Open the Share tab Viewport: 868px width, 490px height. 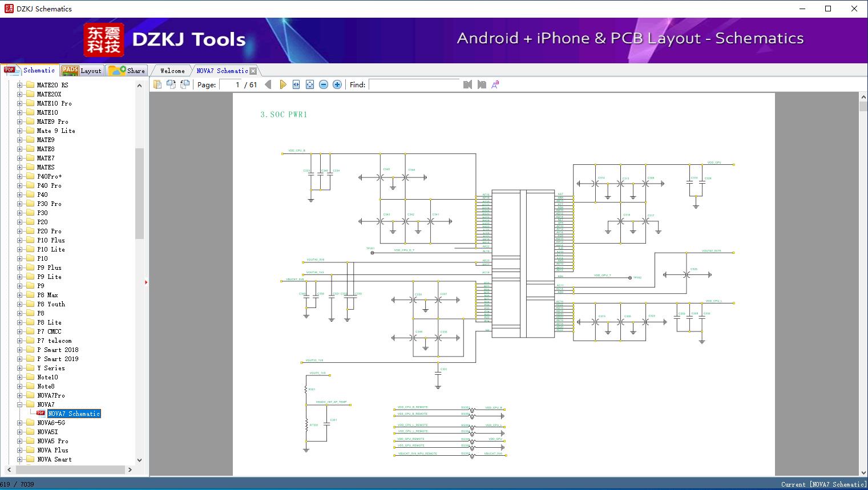127,71
